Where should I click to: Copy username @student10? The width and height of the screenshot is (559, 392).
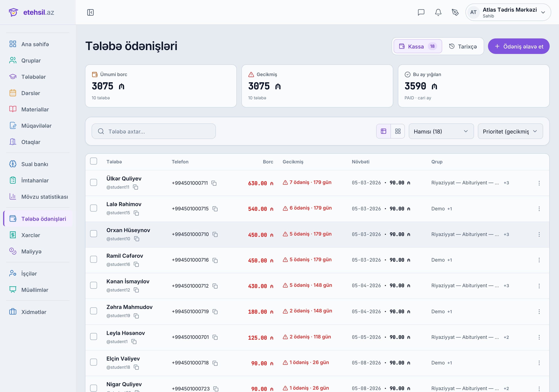pyautogui.click(x=137, y=239)
